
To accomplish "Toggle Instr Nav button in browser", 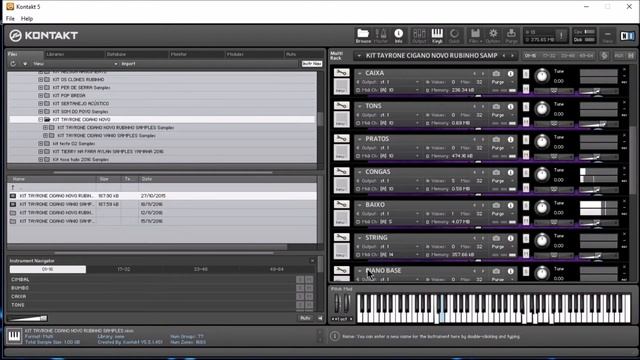I will click(x=312, y=64).
